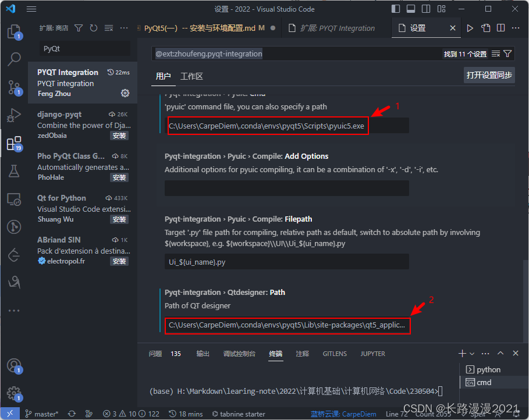Open editor more actions ellipsis

pos(516,28)
